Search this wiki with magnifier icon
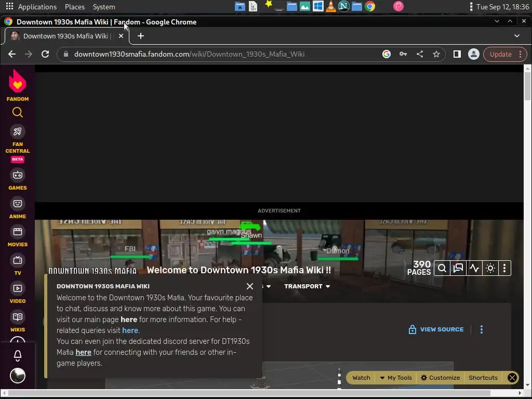This screenshot has width=532, height=399. click(x=442, y=269)
